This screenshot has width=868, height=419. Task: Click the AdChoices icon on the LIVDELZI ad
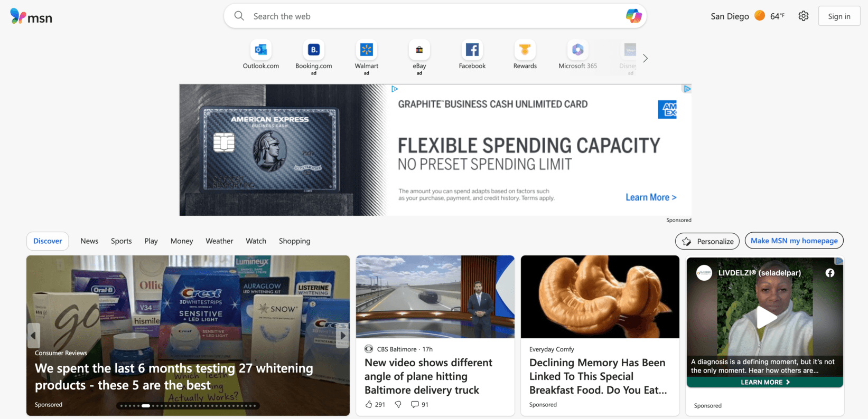point(839,261)
